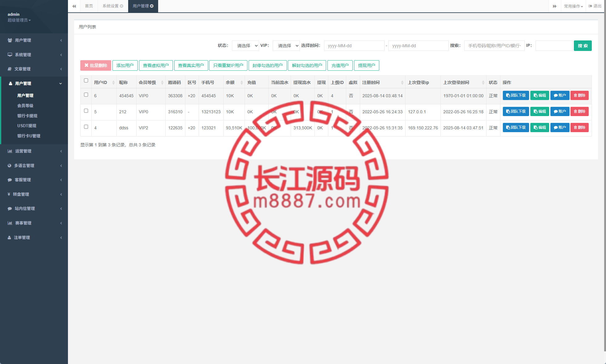The image size is (606, 364).
Task: Focus the 手机号码/昵称 search input
Action: pos(494,46)
